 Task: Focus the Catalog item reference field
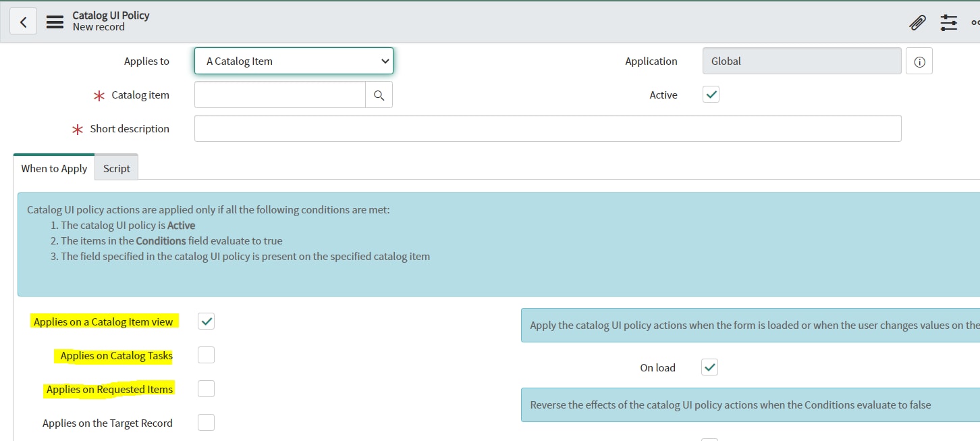click(x=280, y=95)
